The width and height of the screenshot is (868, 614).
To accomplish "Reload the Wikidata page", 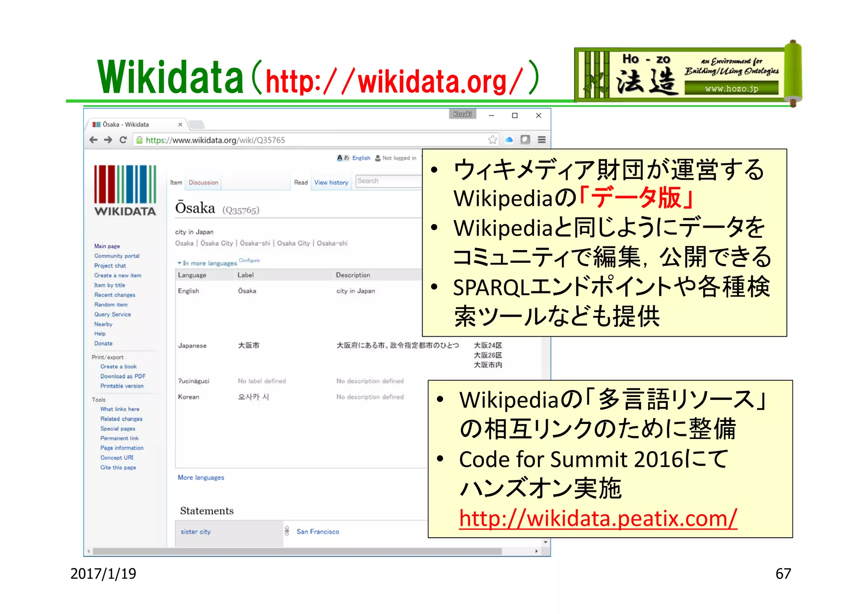I will click(123, 140).
